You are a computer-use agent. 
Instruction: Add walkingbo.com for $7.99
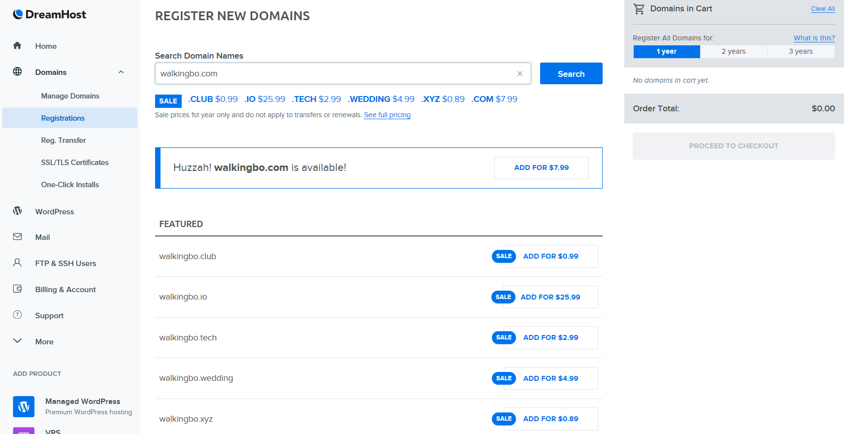point(542,168)
